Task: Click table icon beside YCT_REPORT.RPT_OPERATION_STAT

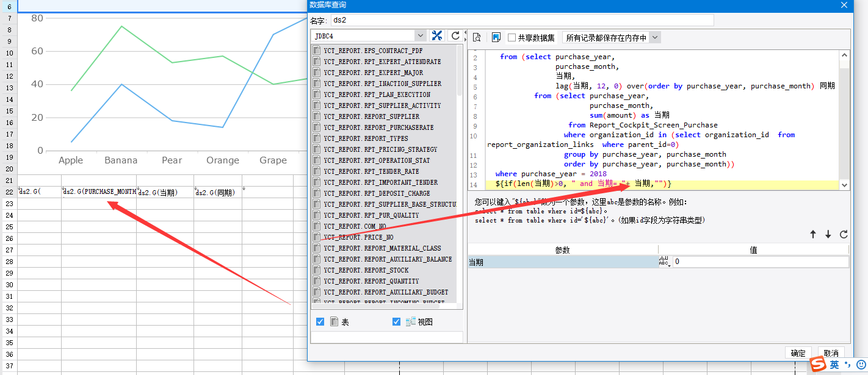Action: (x=317, y=160)
